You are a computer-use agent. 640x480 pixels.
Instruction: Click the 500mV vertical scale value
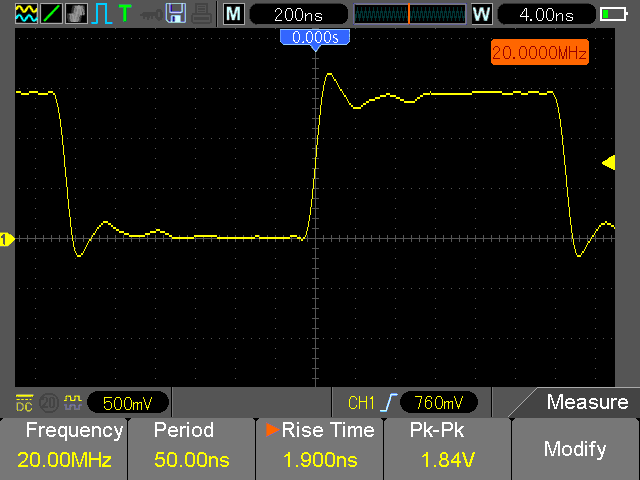128,403
